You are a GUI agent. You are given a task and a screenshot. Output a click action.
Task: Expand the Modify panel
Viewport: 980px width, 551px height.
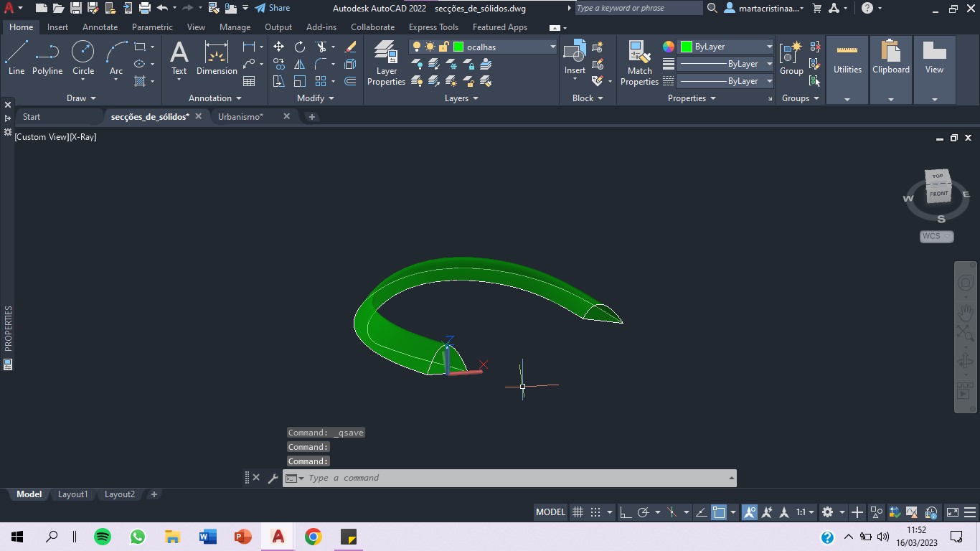tap(316, 98)
